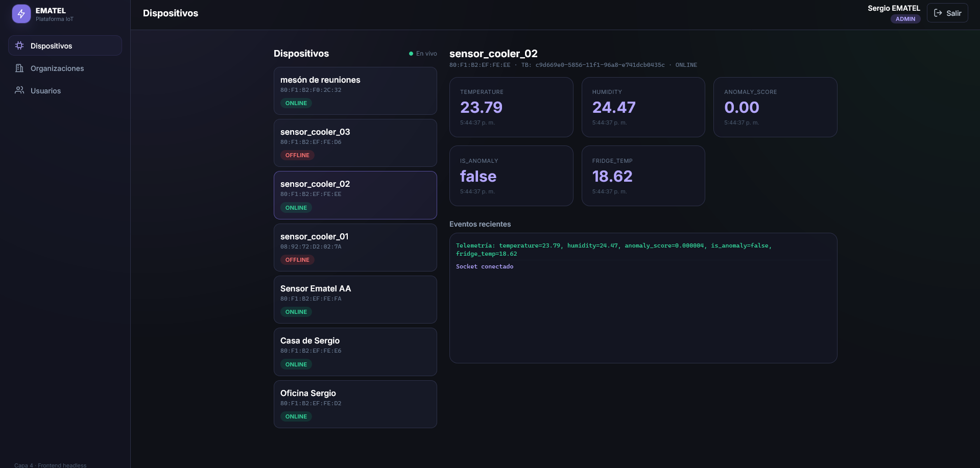The width and height of the screenshot is (980, 468).
Task: Click the Capa 4 Frontend headless footer
Action: click(x=51, y=465)
